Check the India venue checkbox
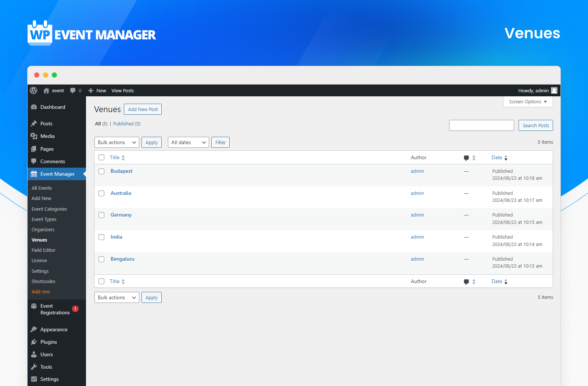588x386 pixels. tap(101, 237)
